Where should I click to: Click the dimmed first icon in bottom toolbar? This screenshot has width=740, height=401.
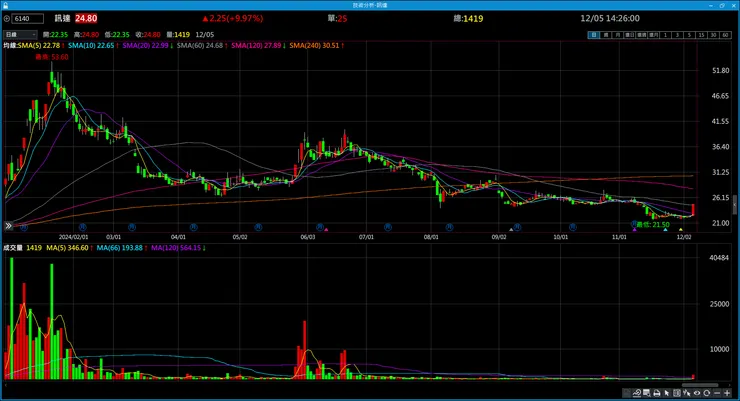click(x=626, y=393)
